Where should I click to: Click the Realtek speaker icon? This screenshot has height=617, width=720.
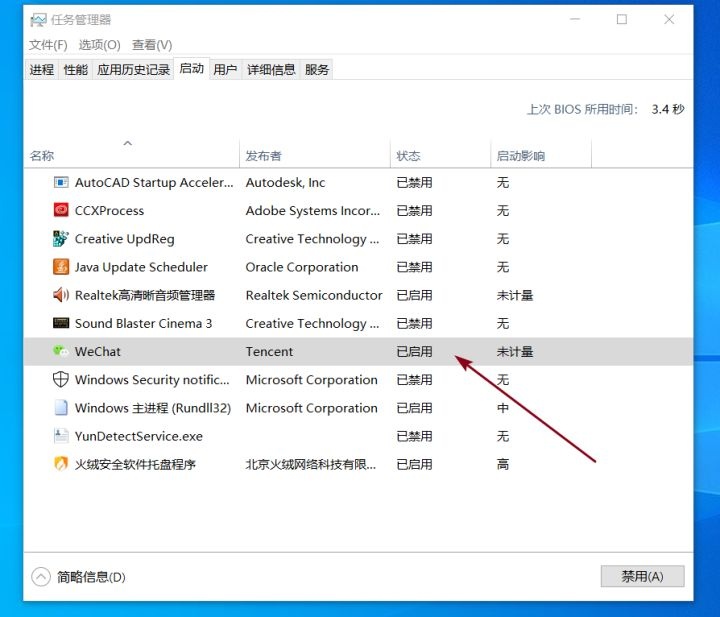pyautogui.click(x=61, y=295)
